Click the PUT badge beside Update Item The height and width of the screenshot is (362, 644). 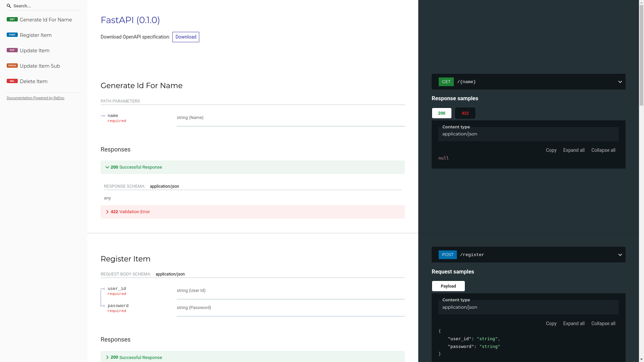(12, 50)
